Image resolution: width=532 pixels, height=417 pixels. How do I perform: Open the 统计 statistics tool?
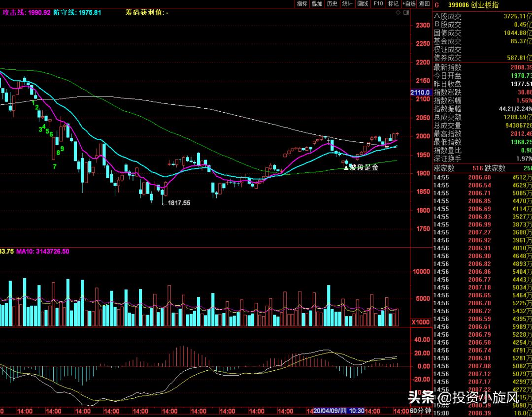(x=348, y=4)
